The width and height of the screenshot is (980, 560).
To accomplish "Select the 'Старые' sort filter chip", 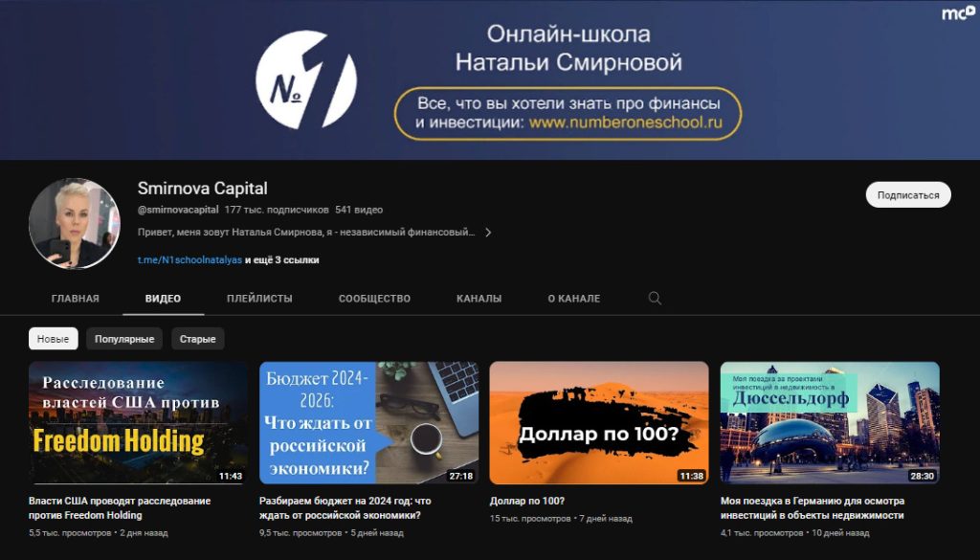I will click(x=197, y=339).
